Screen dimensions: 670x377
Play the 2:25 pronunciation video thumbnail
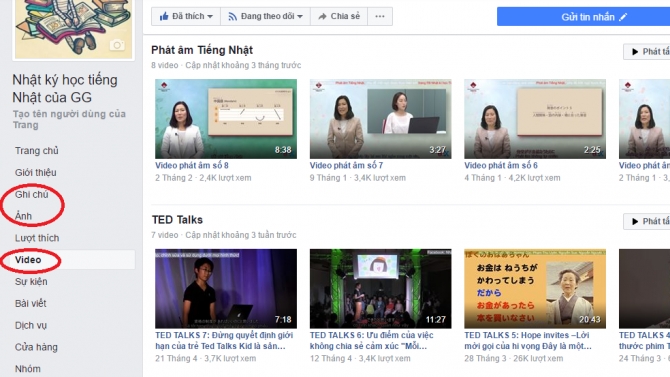pyautogui.click(x=535, y=119)
